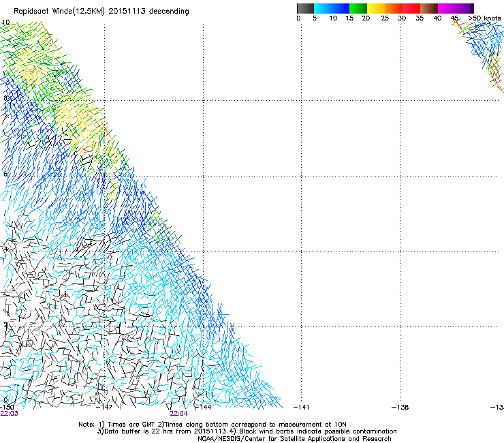Click the '>50 knots' legend label

[484, 18]
